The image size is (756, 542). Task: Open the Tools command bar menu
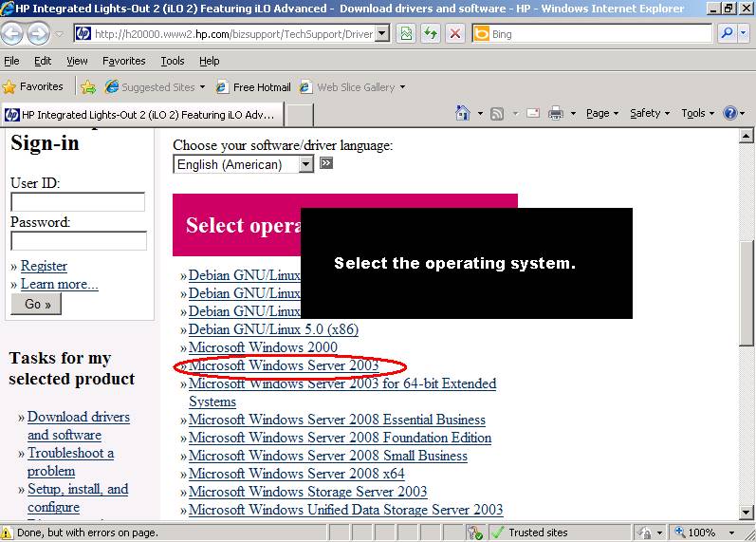click(697, 113)
